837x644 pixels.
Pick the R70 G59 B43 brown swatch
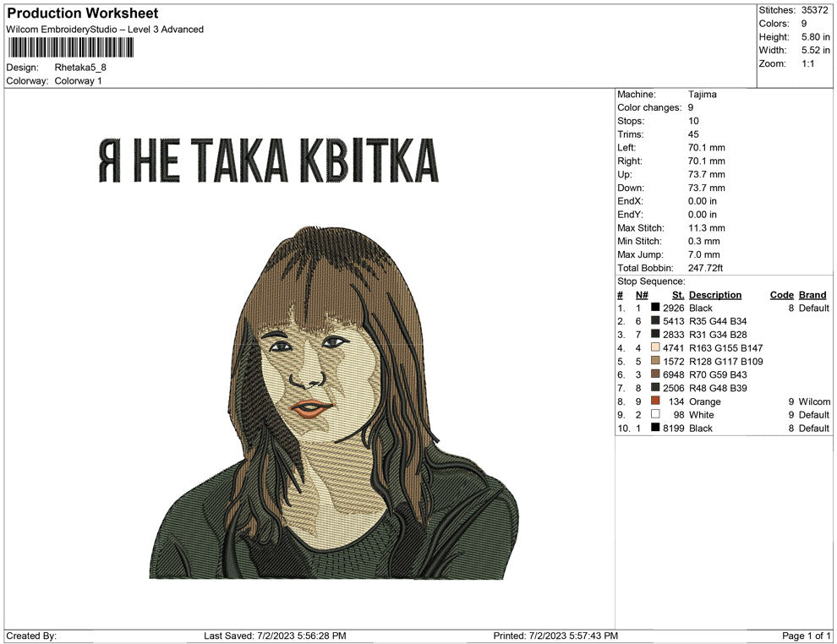(x=655, y=375)
